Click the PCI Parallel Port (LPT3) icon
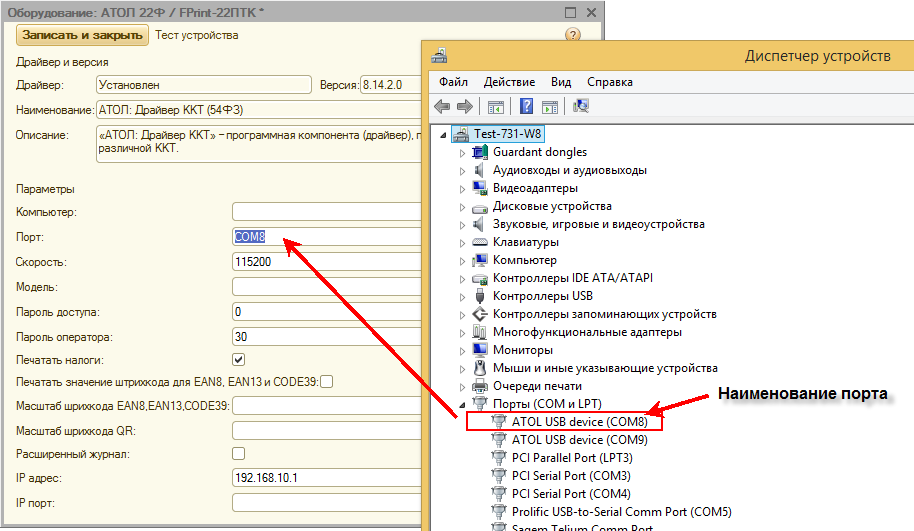The height and width of the screenshot is (531, 914). 499,458
